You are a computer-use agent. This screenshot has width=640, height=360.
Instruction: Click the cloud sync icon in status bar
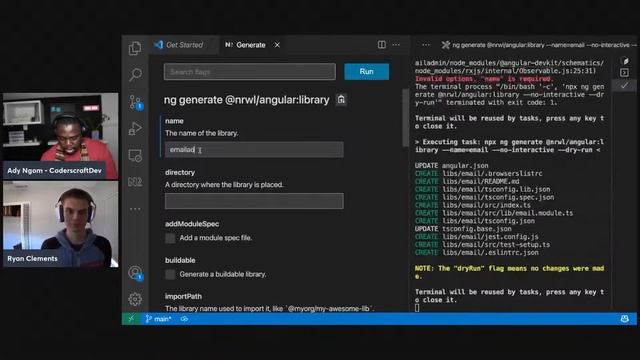click(184, 319)
